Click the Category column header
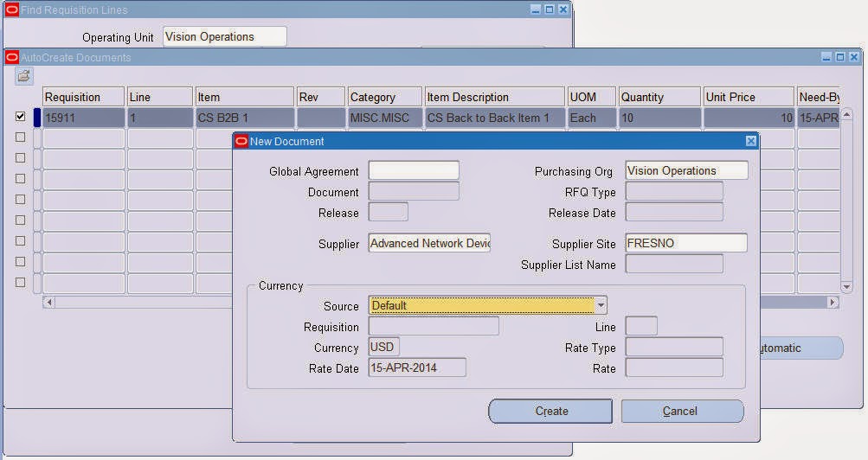Image resolution: width=868 pixels, height=460 pixels. [x=385, y=97]
